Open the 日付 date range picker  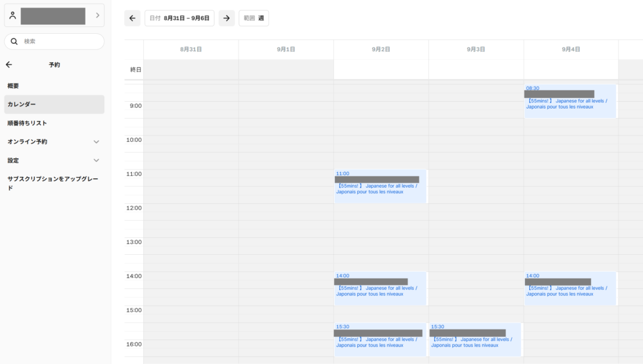pyautogui.click(x=180, y=18)
